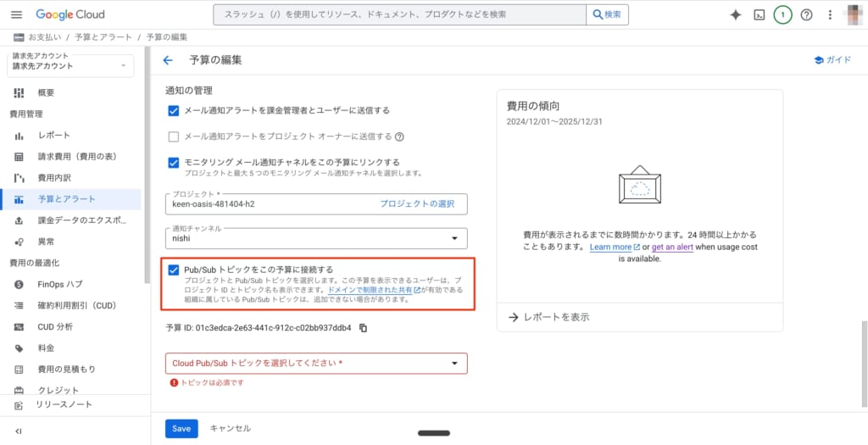Open the help question mark icon
Viewport: 868px width, 445px height.
pos(807,15)
